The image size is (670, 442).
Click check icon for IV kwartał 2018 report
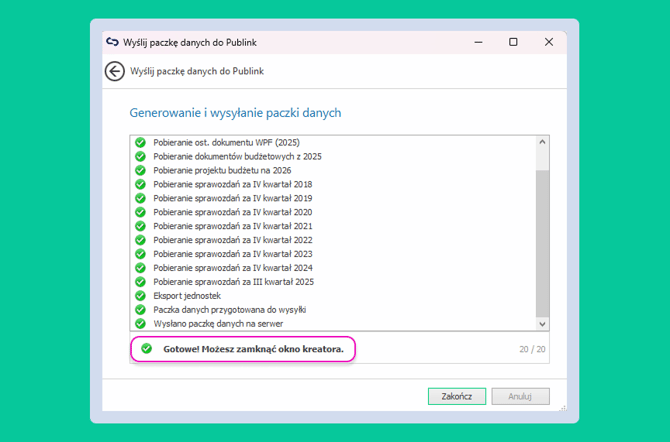tap(141, 185)
